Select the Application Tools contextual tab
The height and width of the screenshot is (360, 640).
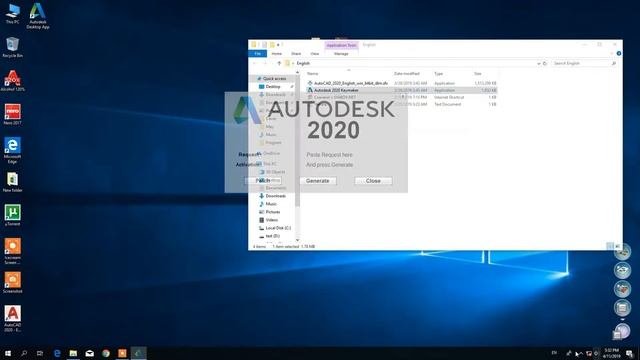(x=341, y=45)
